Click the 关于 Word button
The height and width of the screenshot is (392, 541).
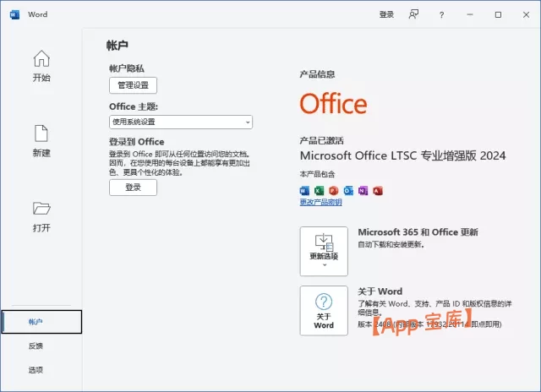[324, 311]
